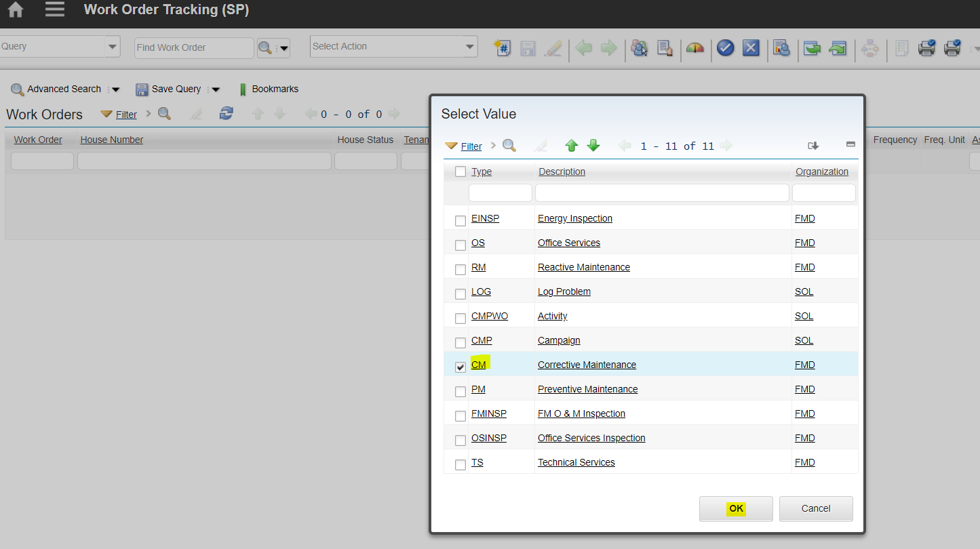Go to next row using green down arrow
Viewport: 980px width, 549px height.
click(593, 145)
